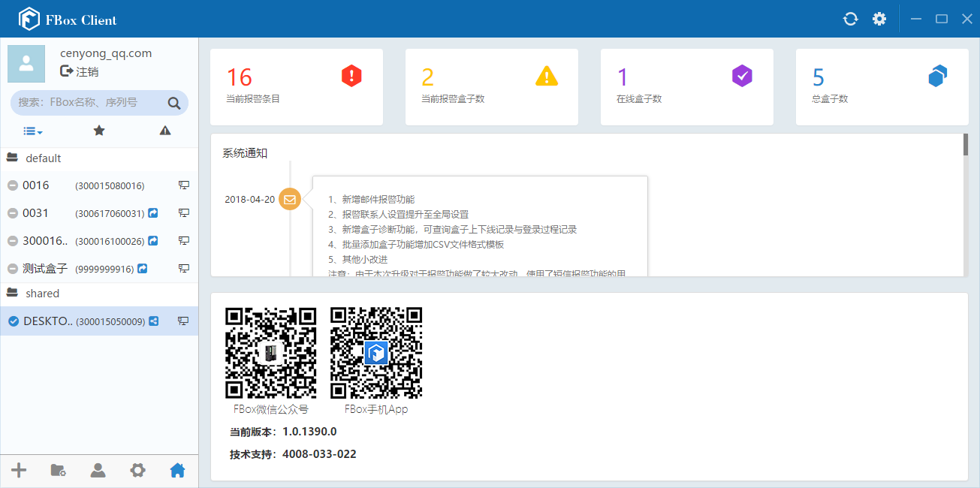Click the offline status icon of 300016..
Image resolution: width=980 pixels, height=488 pixels.
coord(13,241)
